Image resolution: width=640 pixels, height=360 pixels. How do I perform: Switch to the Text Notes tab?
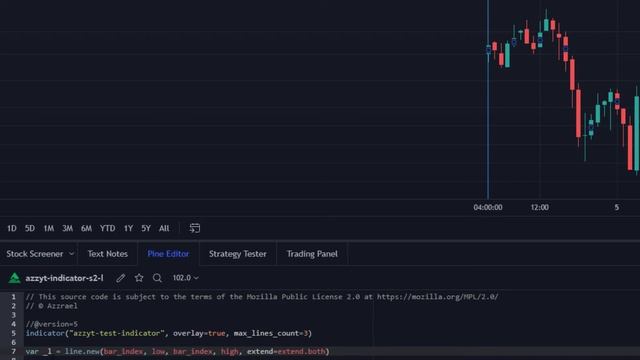pyautogui.click(x=108, y=254)
